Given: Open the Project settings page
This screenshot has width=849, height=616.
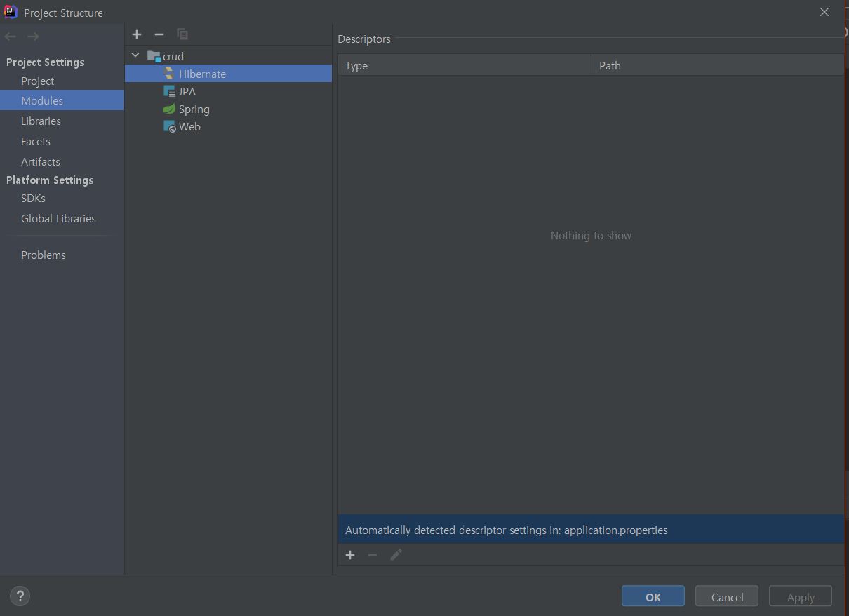Looking at the screenshot, I should pyautogui.click(x=62, y=81).
